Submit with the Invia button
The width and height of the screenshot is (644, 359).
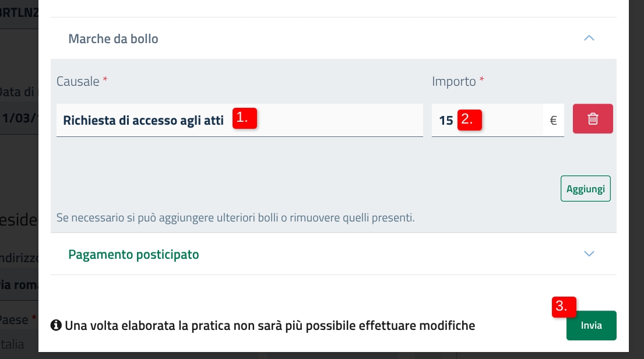click(x=591, y=325)
